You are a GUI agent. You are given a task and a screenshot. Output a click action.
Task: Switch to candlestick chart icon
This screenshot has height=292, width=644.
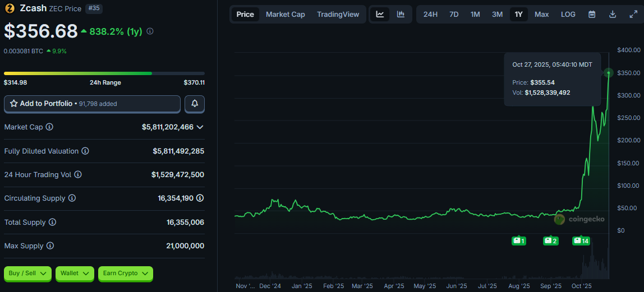coord(401,14)
